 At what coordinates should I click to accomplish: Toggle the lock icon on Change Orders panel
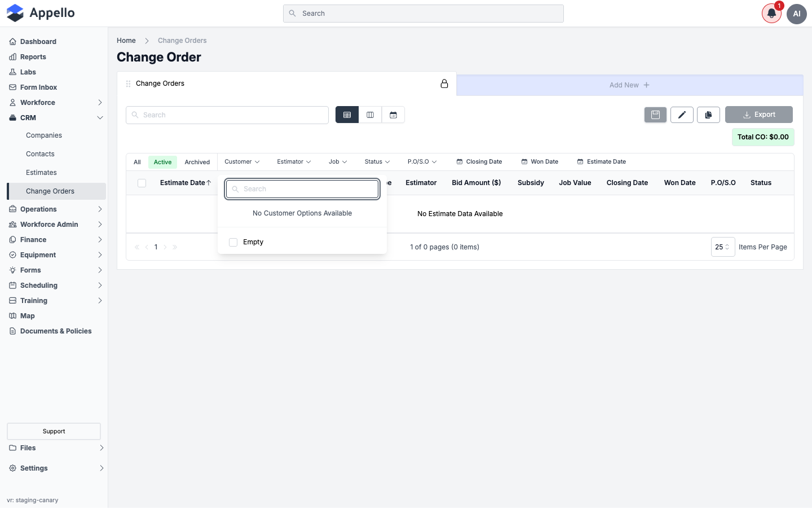[444, 84]
